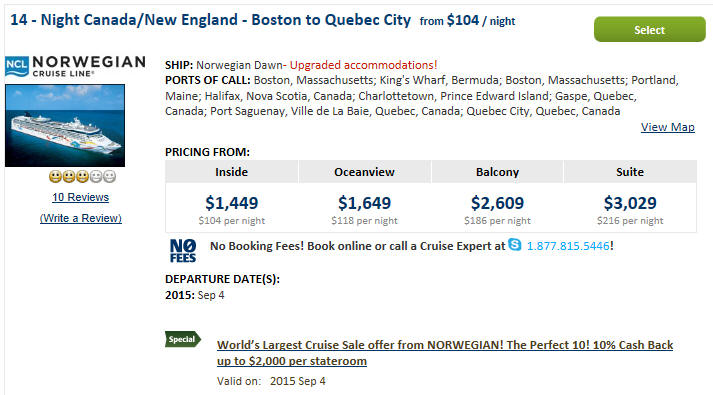Click the first smiley rating face
Image resolution: width=713 pixels, height=395 pixels.
[55, 176]
